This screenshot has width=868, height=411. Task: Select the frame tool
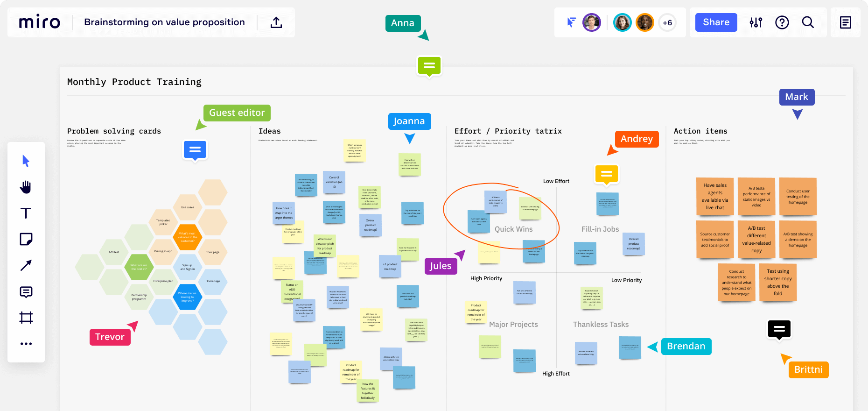coord(26,318)
